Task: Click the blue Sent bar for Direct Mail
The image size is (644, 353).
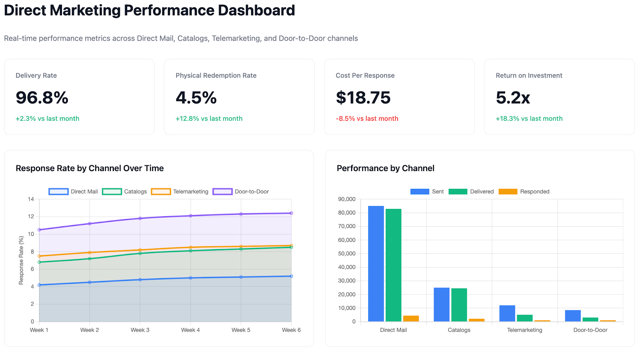Action: [x=376, y=264]
